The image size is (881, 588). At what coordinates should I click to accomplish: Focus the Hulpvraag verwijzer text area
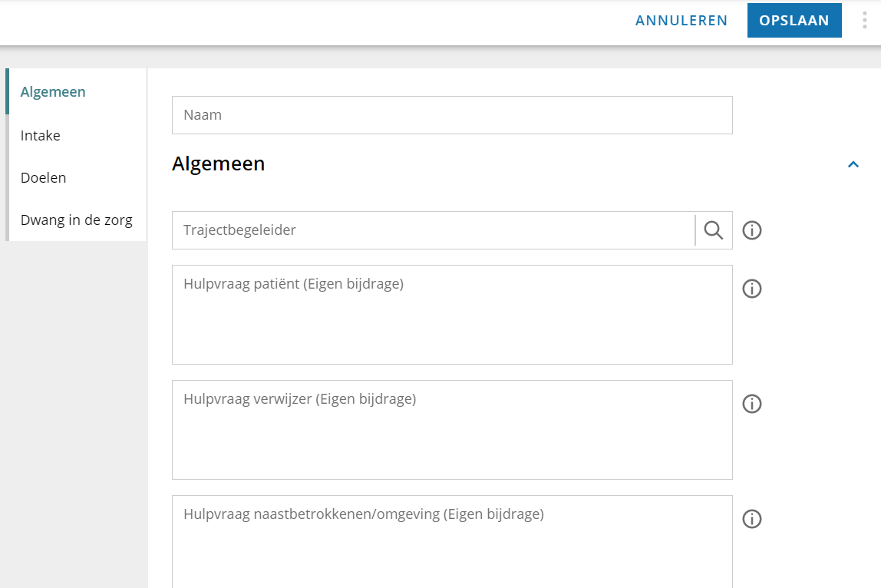(x=452, y=430)
